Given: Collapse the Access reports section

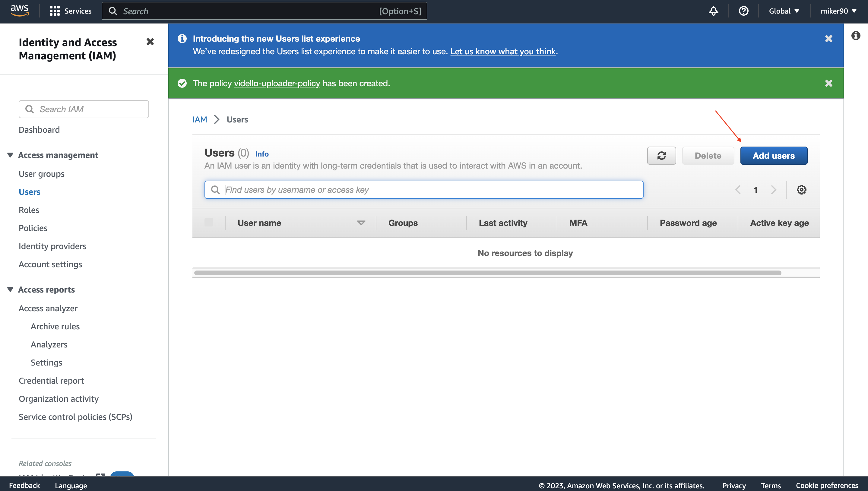Looking at the screenshot, I should point(10,290).
